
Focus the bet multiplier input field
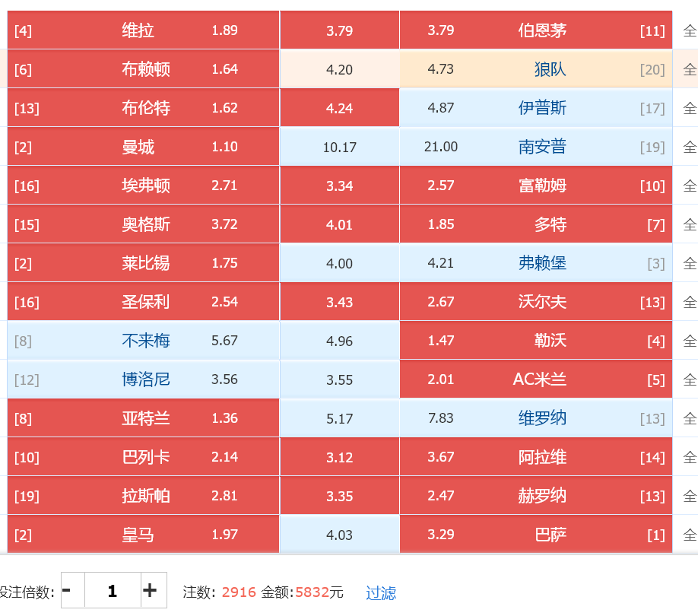click(x=113, y=590)
